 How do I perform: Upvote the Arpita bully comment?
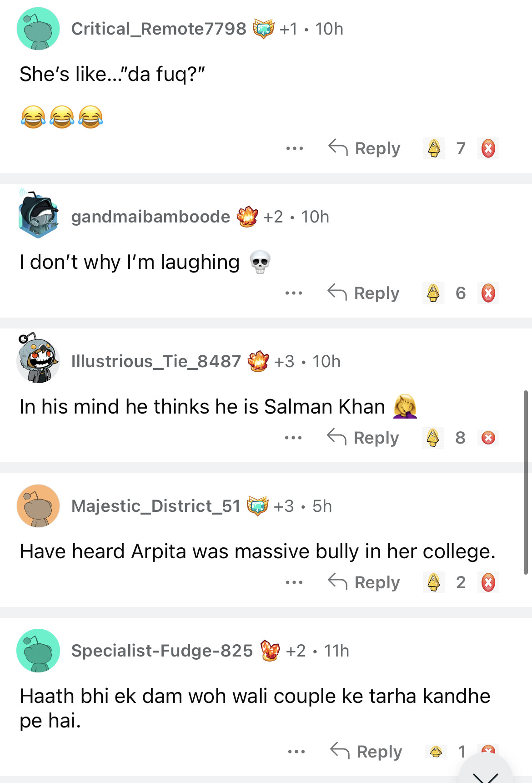click(x=434, y=582)
